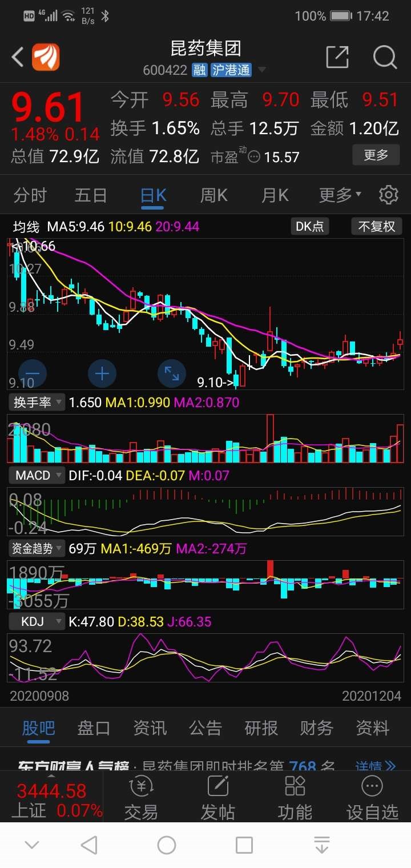
Task: Tap the pull-down notification icon in nav bar
Action: (x=322, y=845)
